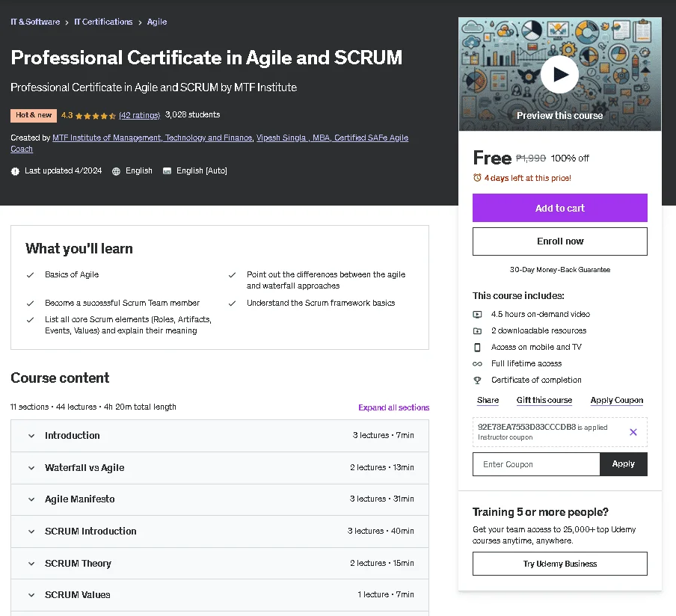The height and width of the screenshot is (616, 676).
Task: Click Try Udemy Business button
Action: pos(559,564)
